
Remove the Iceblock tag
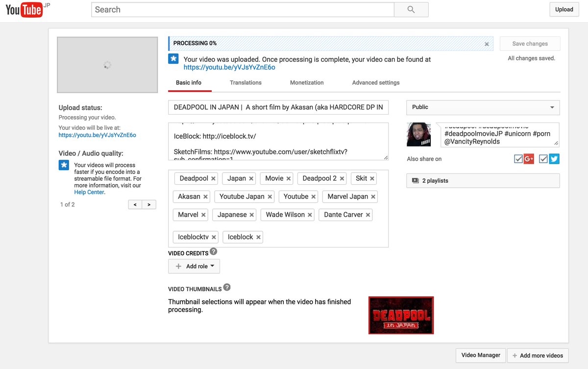click(258, 238)
